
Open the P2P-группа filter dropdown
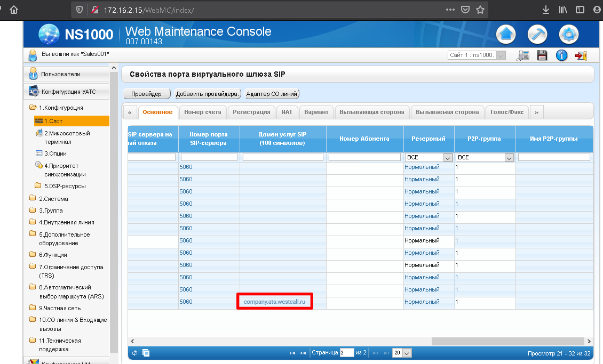(x=509, y=158)
